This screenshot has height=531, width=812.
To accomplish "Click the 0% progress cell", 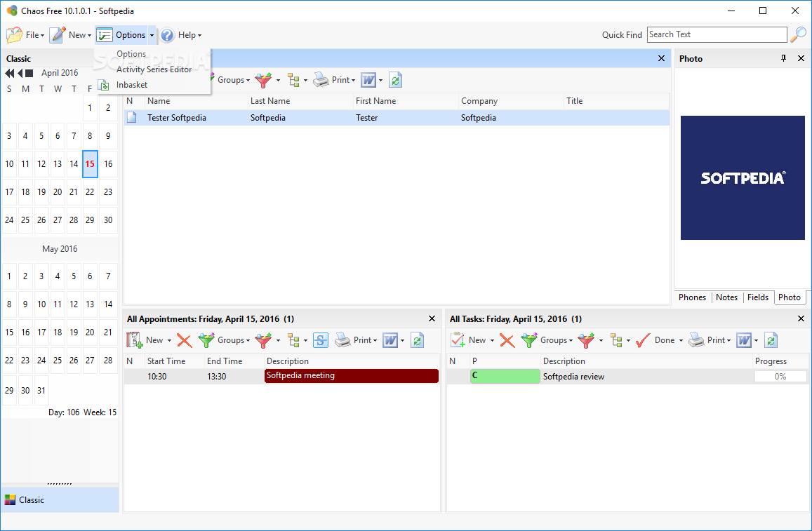I will tap(780, 377).
